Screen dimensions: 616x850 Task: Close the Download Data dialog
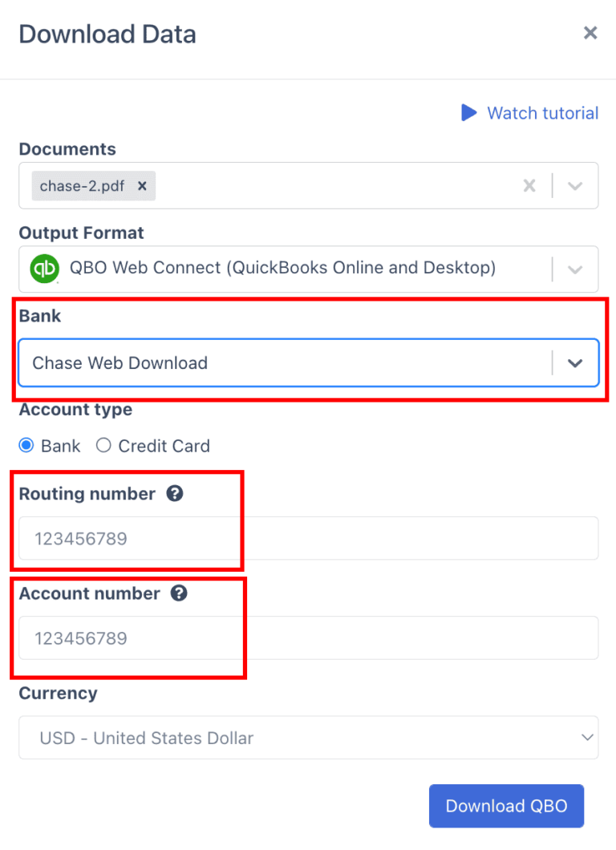[x=590, y=33]
